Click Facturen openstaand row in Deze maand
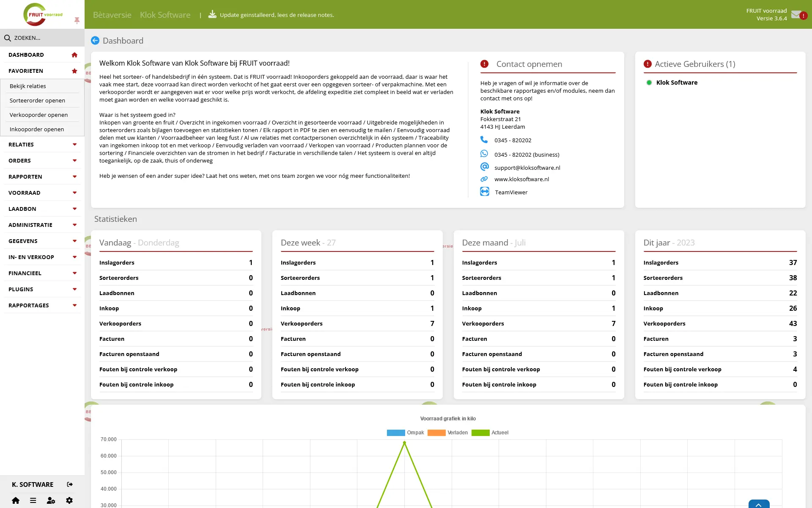The width and height of the screenshot is (812, 508). coord(539,354)
